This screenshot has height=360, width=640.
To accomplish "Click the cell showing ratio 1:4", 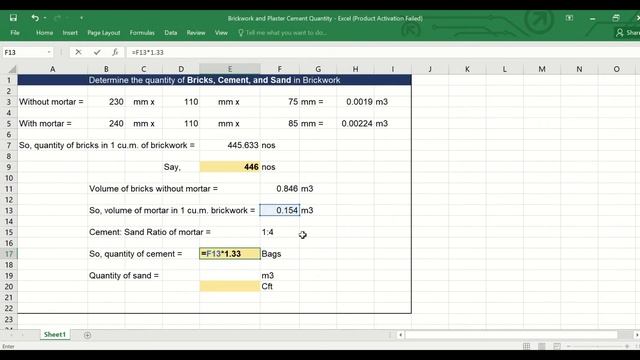I will tap(280, 232).
